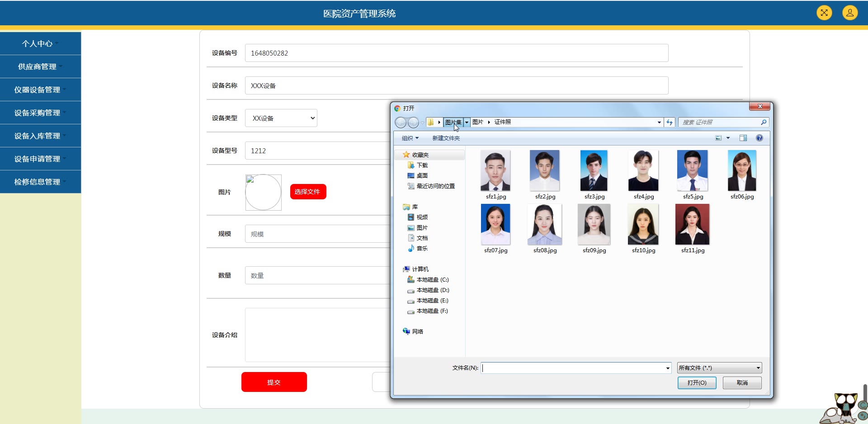Select the 桌面 icon in the navigation tree
868x424 pixels.
(x=411, y=175)
